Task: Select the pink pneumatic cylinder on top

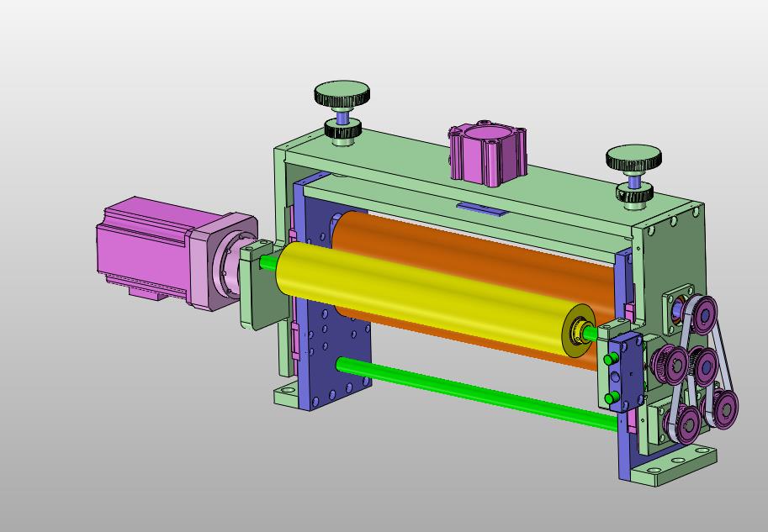Action: coord(488,152)
